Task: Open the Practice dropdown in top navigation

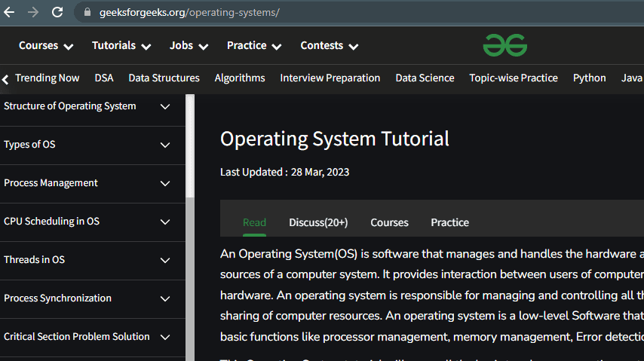Action: point(254,45)
